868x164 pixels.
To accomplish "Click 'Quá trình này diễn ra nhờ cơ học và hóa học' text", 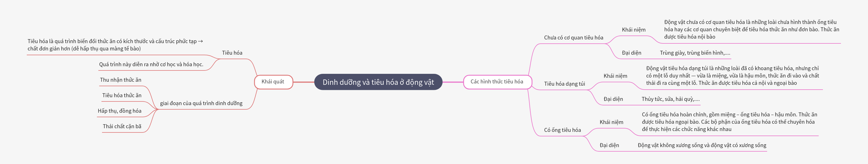I will coord(151,65).
